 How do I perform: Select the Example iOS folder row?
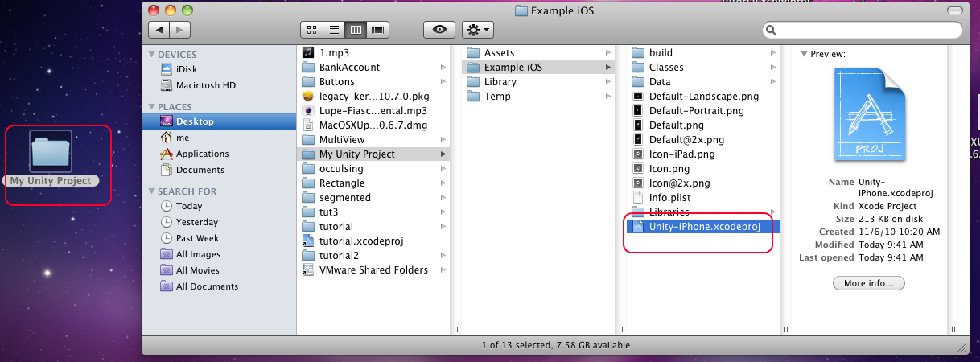(x=538, y=67)
